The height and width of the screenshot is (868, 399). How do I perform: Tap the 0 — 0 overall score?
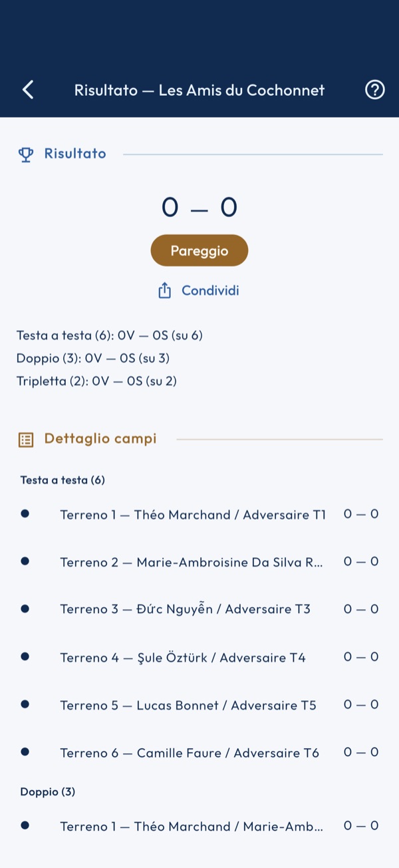tap(199, 208)
